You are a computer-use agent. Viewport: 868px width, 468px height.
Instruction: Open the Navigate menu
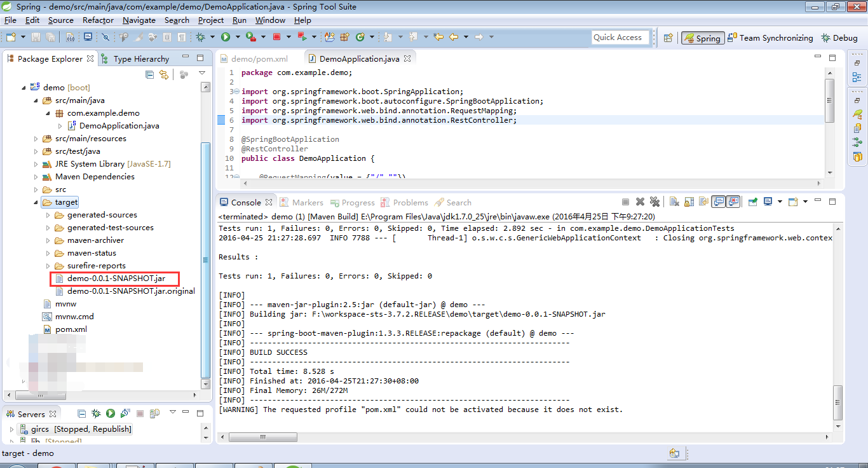pyautogui.click(x=139, y=20)
